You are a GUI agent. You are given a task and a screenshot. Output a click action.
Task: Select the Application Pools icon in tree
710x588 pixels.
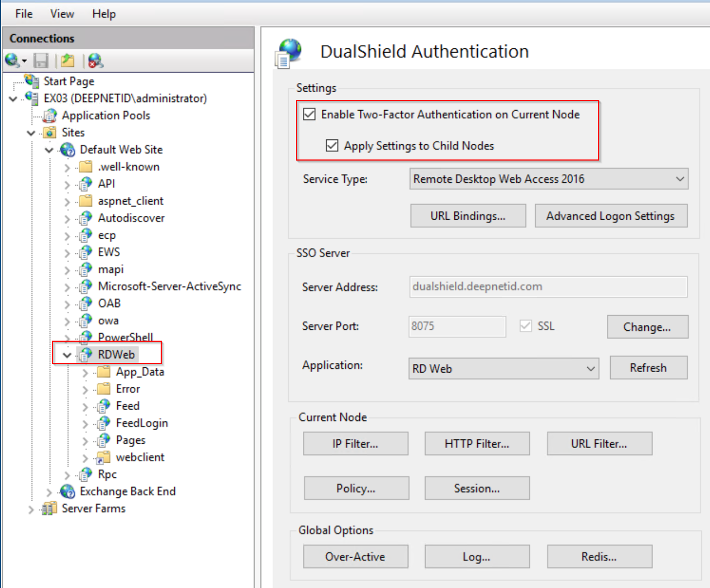50,116
